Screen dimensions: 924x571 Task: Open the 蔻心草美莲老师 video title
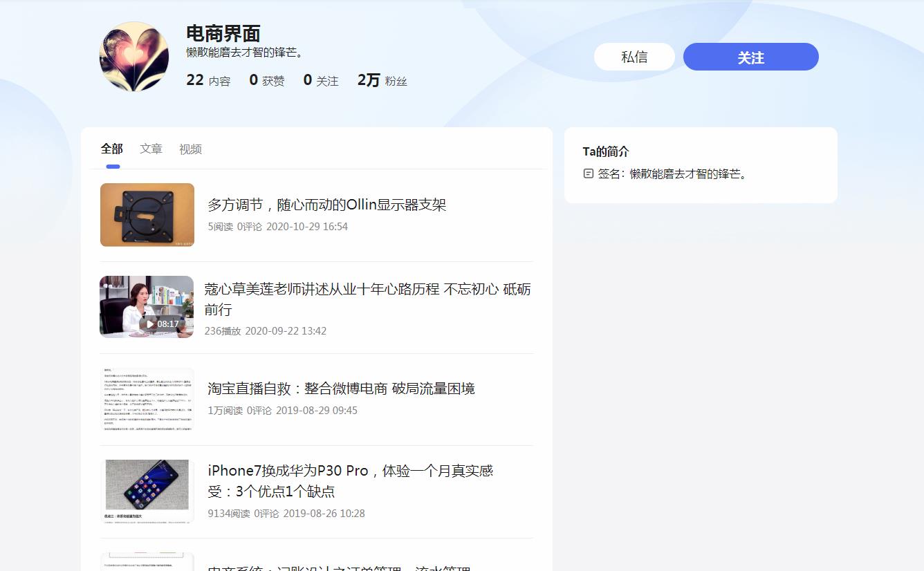pos(368,299)
